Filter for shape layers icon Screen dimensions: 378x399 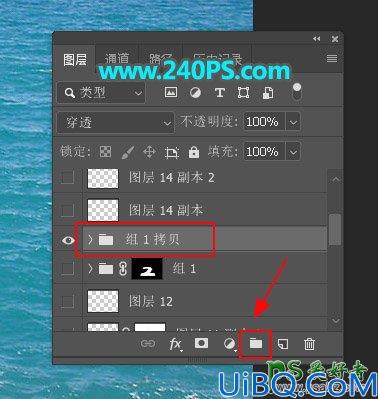(x=243, y=93)
